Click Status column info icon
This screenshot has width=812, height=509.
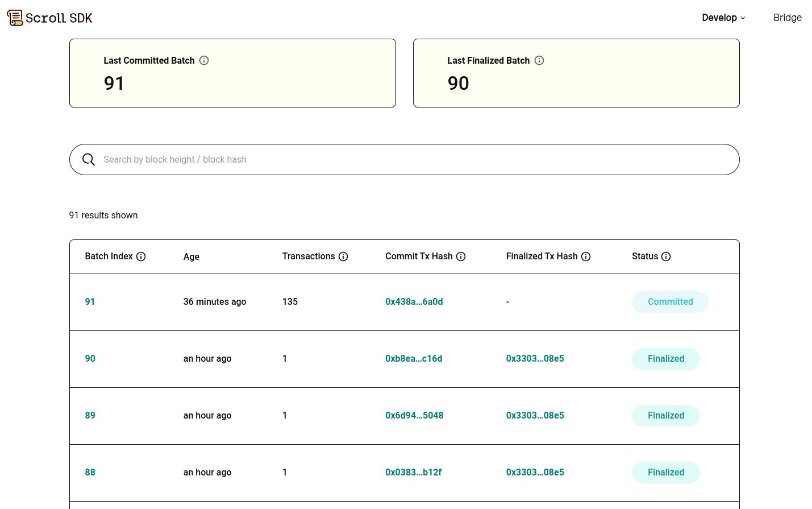pos(666,256)
